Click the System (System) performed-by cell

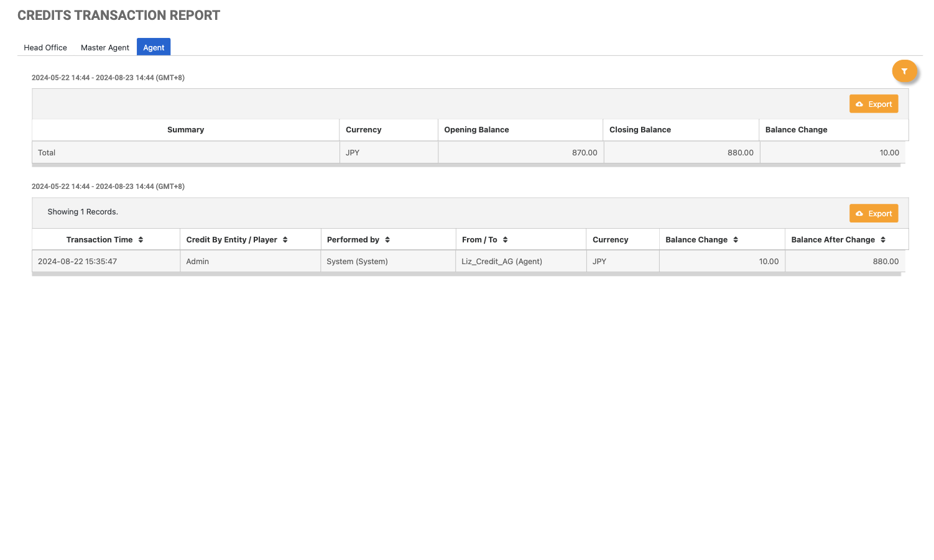point(357,262)
